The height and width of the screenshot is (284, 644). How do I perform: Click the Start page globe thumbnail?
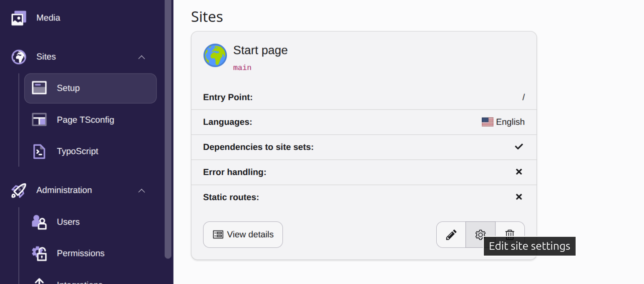coord(215,55)
